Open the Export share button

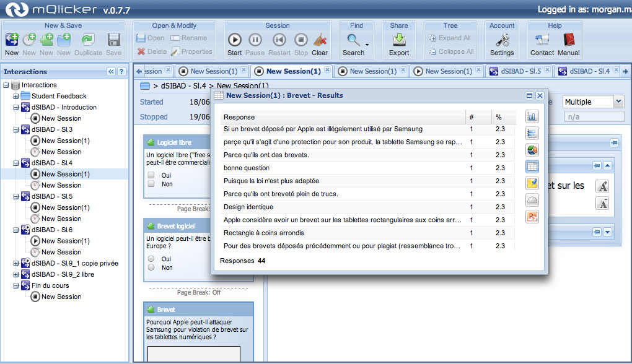[399, 43]
